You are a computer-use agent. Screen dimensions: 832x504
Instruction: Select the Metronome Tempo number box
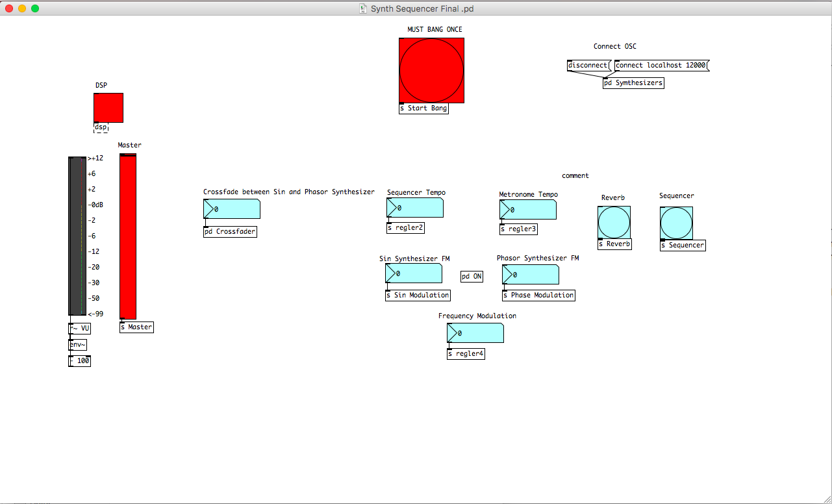click(x=528, y=210)
